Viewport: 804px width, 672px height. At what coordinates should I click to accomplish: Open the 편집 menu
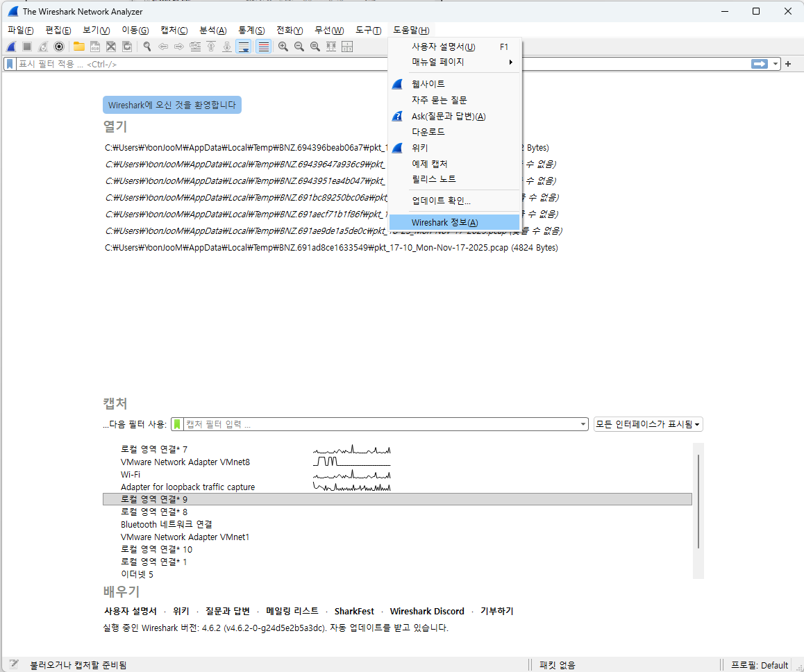pyautogui.click(x=58, y=31)
